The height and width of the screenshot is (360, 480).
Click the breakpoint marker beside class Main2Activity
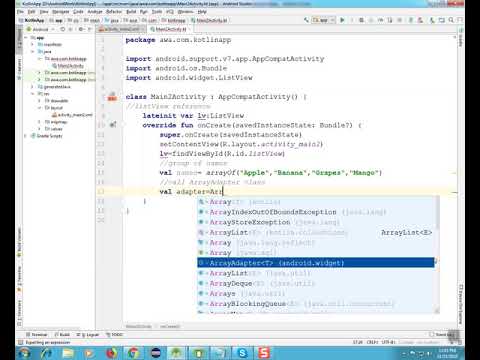click(x=112, y=97)
